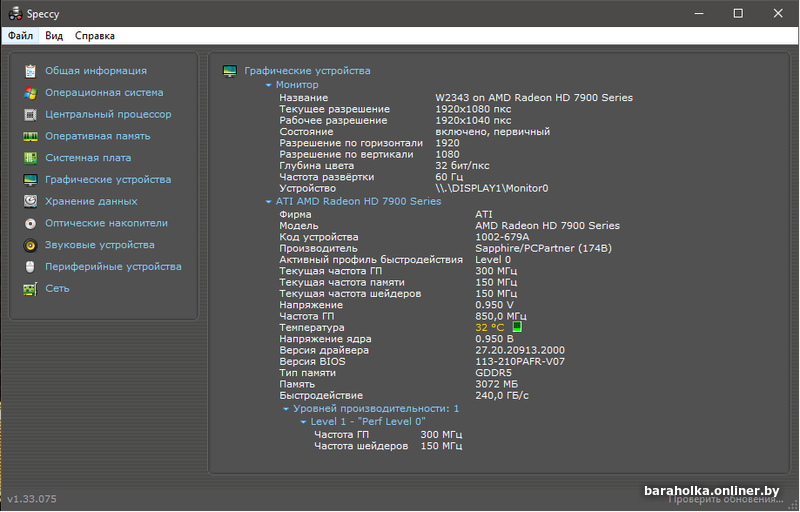Click the Speccy app icon in title bar
800x512 pixels.
pos(15,13)
